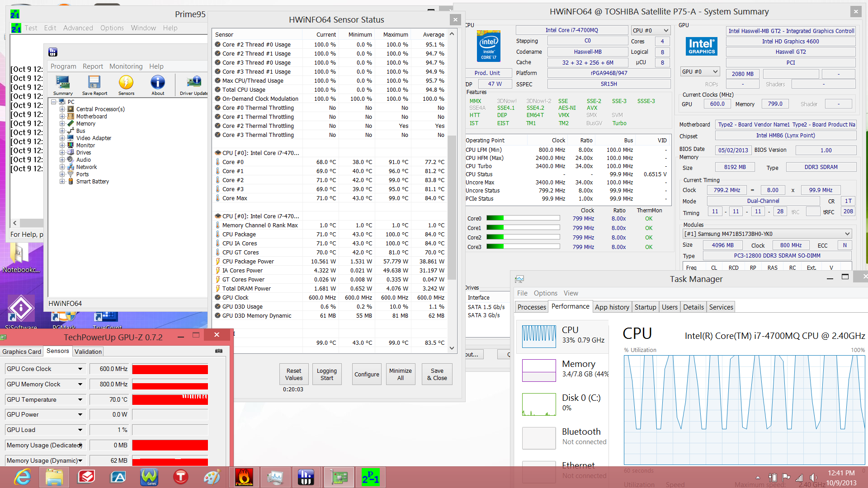This screenshot has height=488, width=868.
Task: Click the Configure button in Sensor Status
Action: pyautogui.click(x=367, y=374)
